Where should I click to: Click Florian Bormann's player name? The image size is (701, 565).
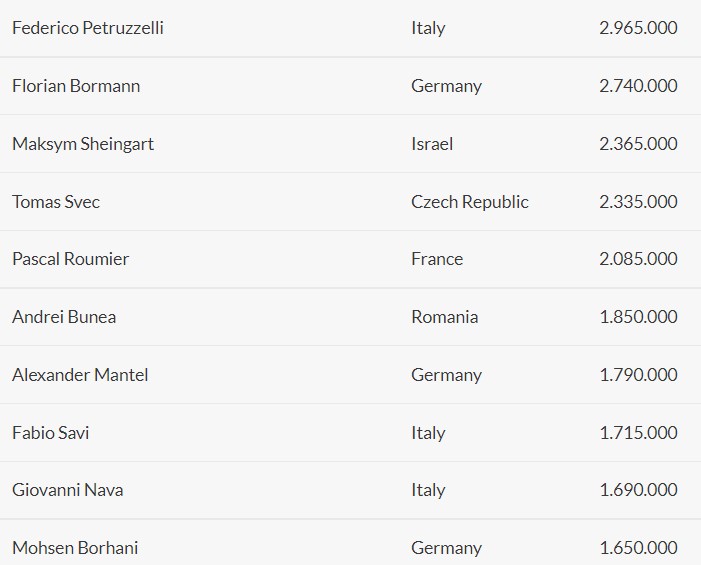tap(76, 86)
